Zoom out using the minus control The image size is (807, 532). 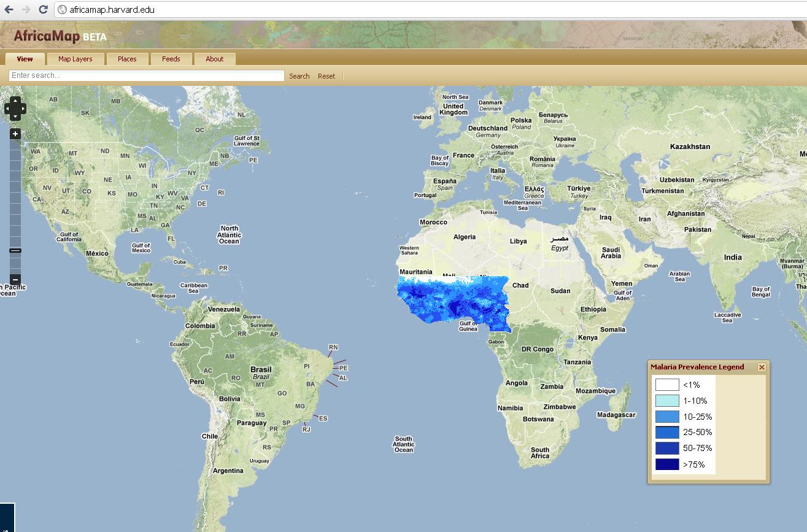click(x=15, y=280)
